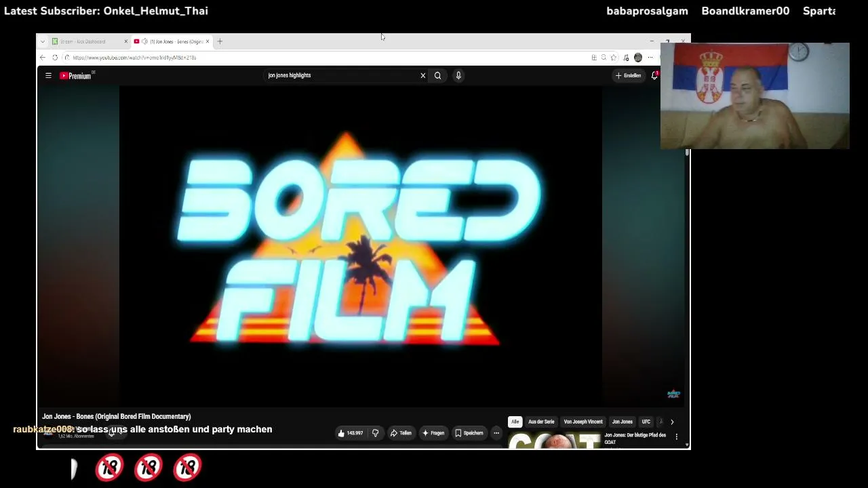Open the browser profile avatar
Screen dimensions: 868x488
[638, 58]
